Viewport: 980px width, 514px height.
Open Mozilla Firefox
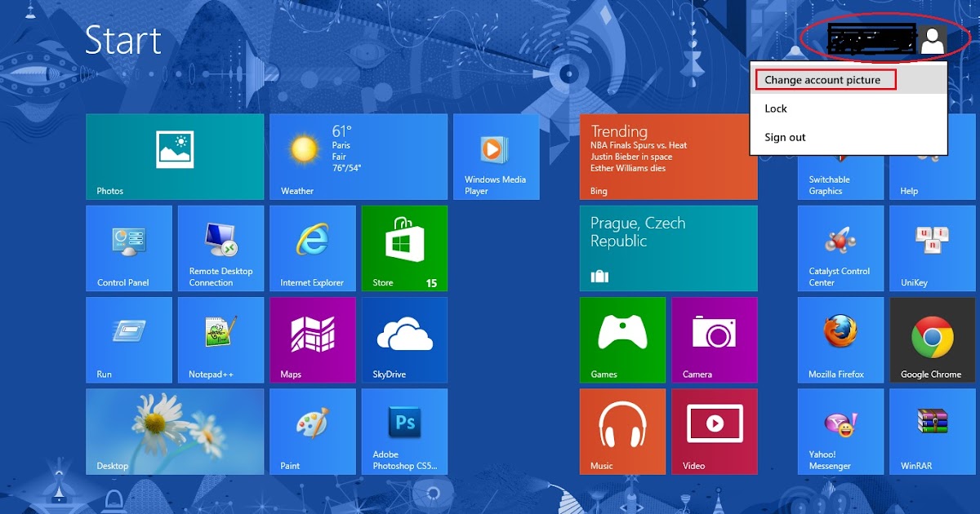840,339
